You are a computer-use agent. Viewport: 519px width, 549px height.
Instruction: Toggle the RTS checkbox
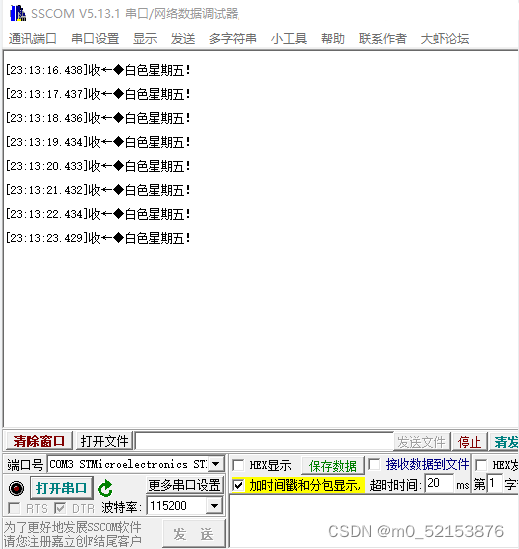pyautogui.click(x=14, y=508)
